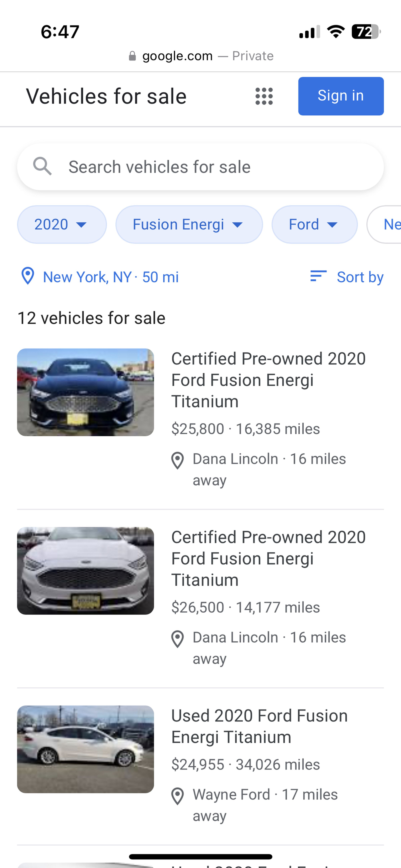401x868 pixels.
Task: Tap the lock icon beside google.com
Action: click(x=132, y=56)
